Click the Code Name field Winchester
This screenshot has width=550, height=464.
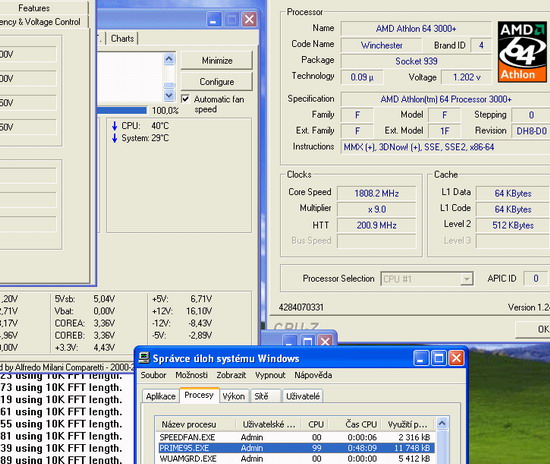pyautogui.click(x=381, y=45)
